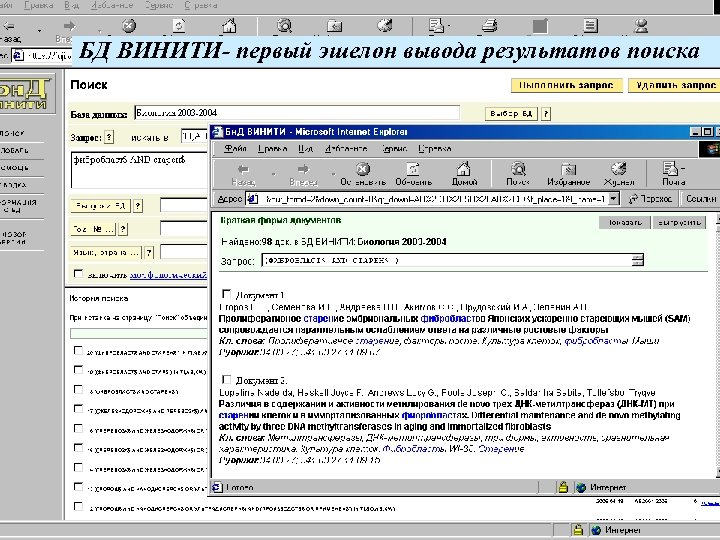Open the Вид menu in the front window
This screenshot has width=720, height=540.
pos(306,149)
